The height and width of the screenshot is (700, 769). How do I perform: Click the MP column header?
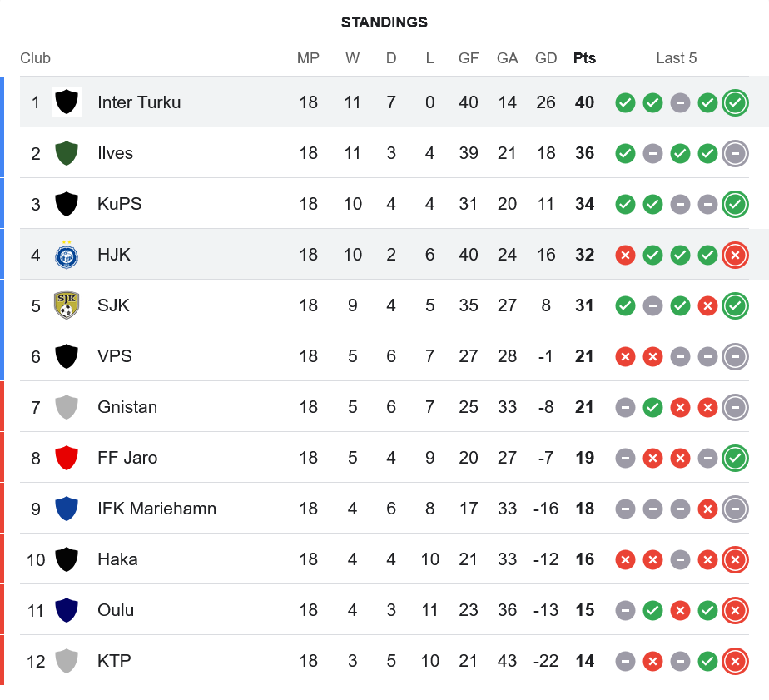[x=308, y=58]
